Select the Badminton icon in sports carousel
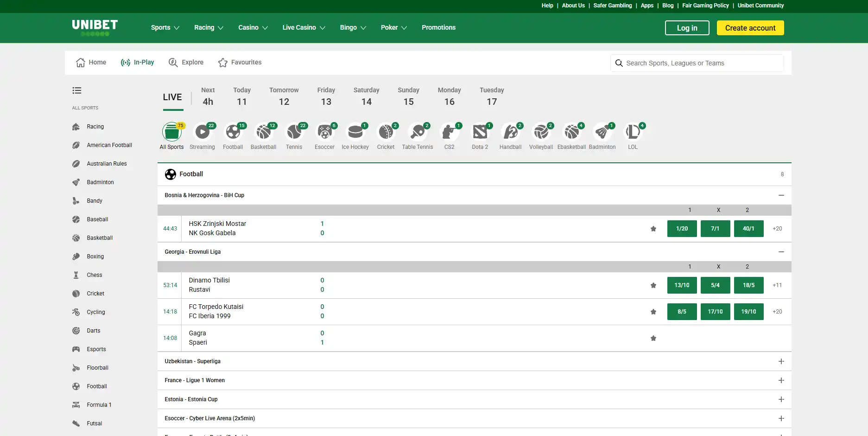This screenshot has height=436, width=868. point(602,132)
